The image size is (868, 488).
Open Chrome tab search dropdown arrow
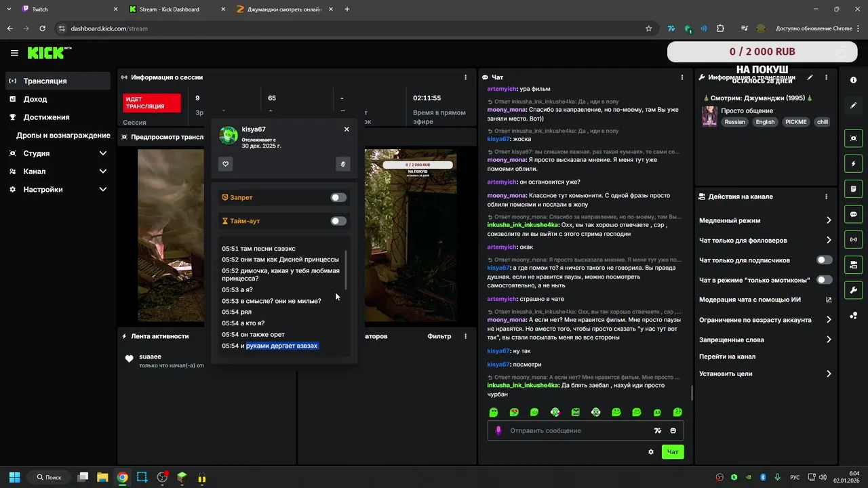(x=9, y=9)
